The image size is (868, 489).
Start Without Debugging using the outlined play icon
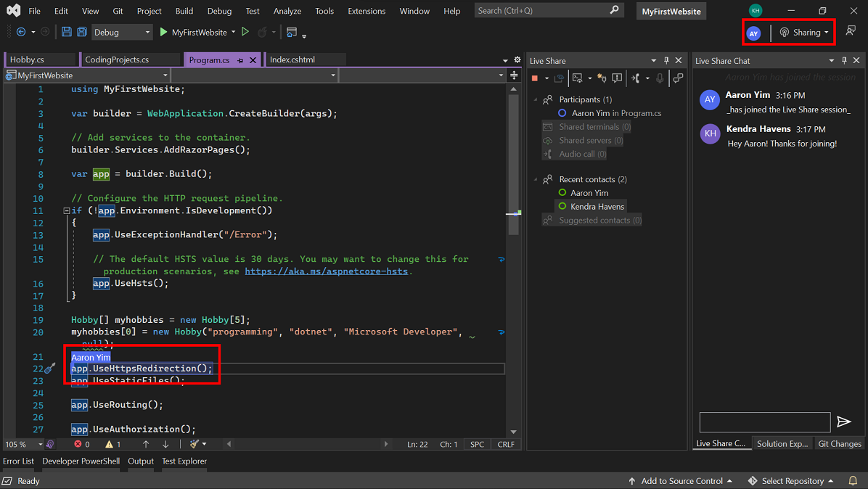245,32
